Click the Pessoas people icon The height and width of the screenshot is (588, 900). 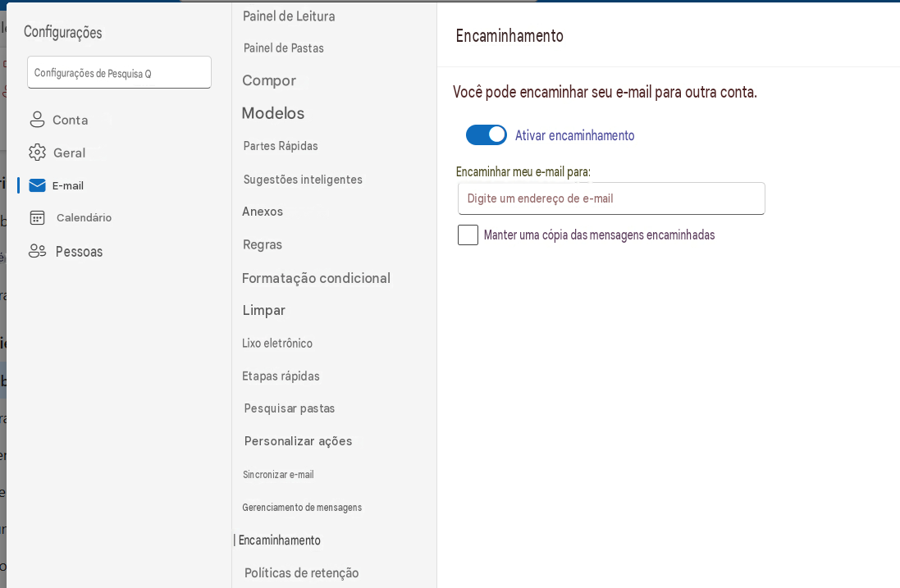coord(37,251)
